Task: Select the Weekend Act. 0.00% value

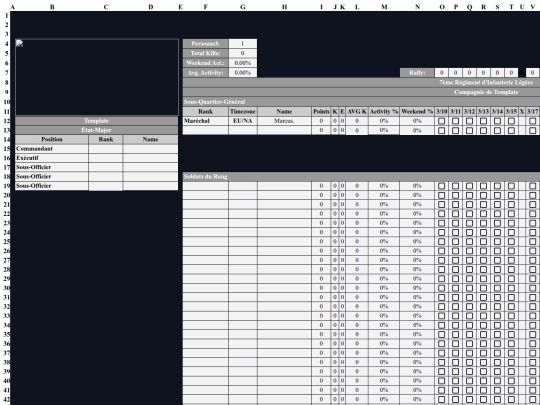Action: [243, 63]
